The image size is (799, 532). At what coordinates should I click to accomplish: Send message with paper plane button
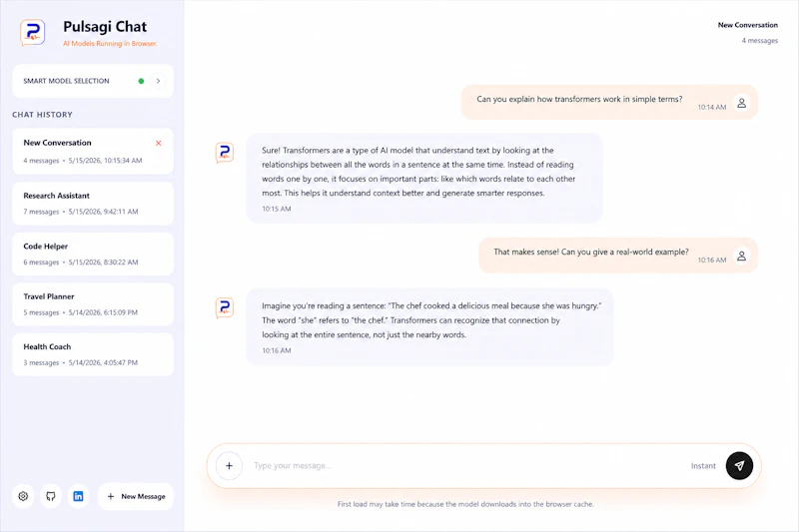739,466
